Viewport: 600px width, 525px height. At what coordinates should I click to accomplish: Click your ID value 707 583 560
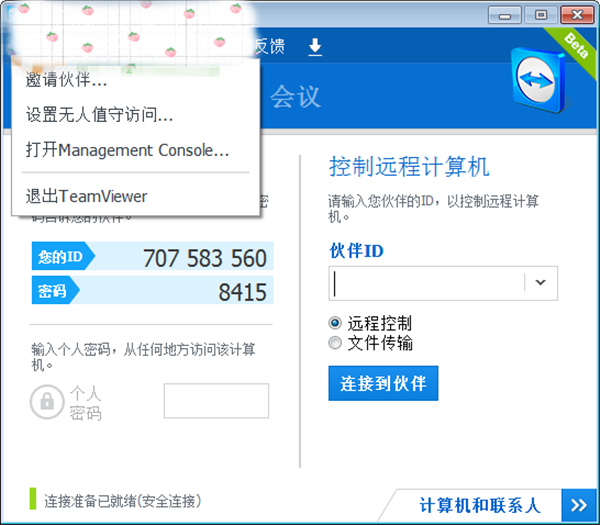(205, 258)
